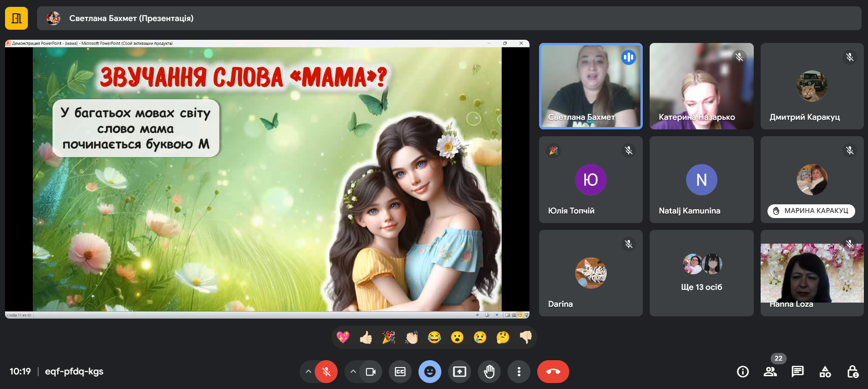Click the present screen button
Viewport: 868px width, 389px height.
point(460,372)
